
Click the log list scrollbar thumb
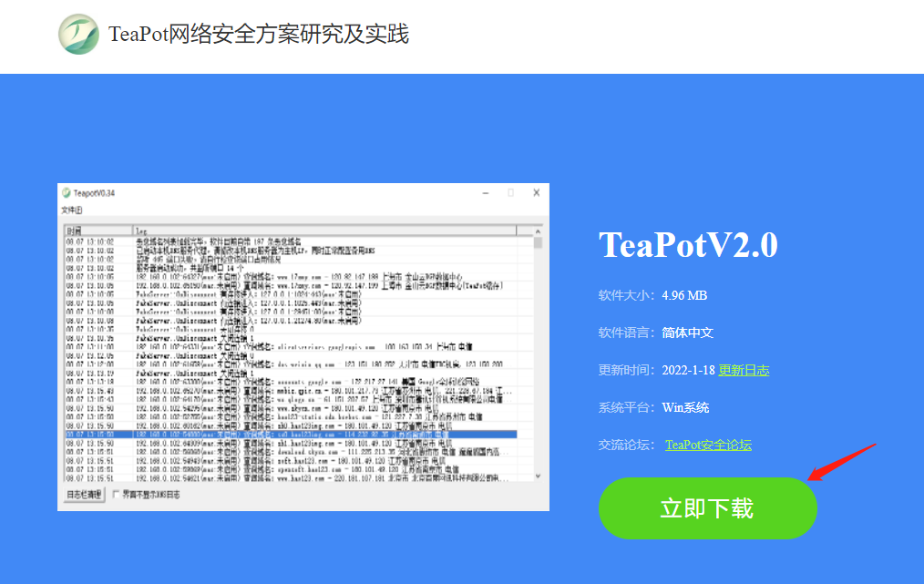click(x=539, y=243)
